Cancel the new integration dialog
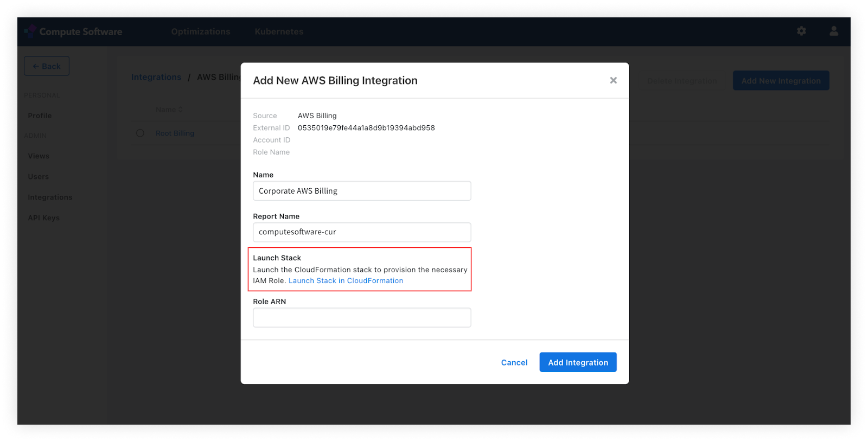 pyautogui.click(x=514, y=362)
